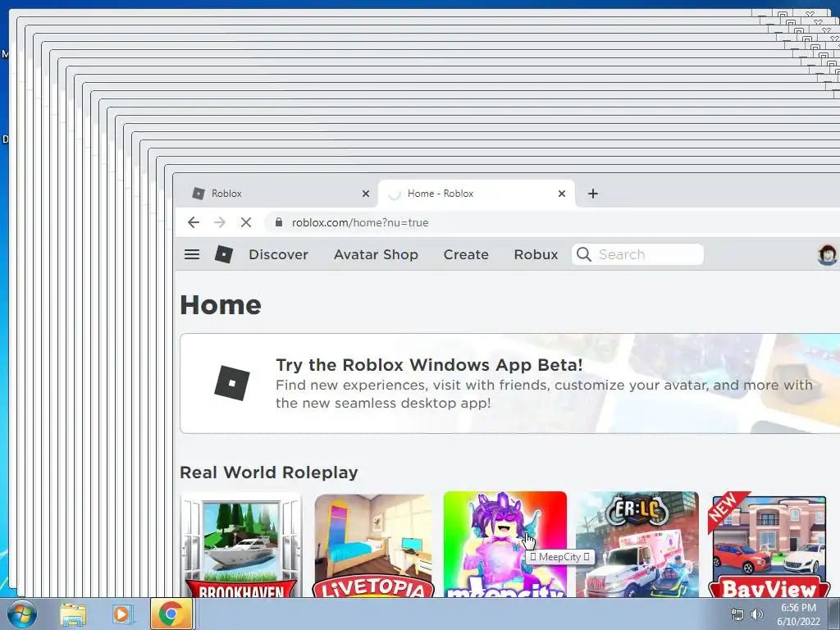
Task: Click the search magnifier icon
Action: click(x=584, y=254)
